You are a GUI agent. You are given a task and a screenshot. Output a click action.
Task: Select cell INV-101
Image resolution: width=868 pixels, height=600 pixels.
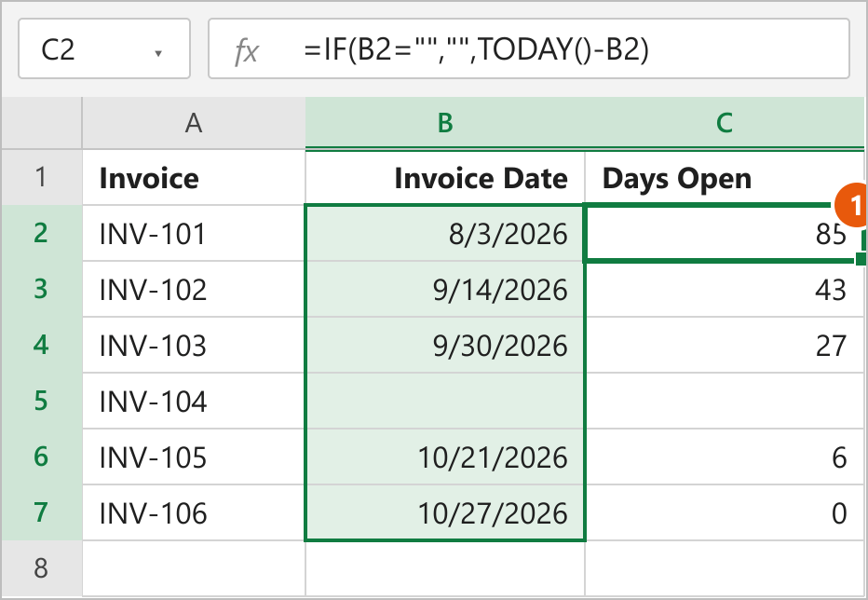pos(194,233)
